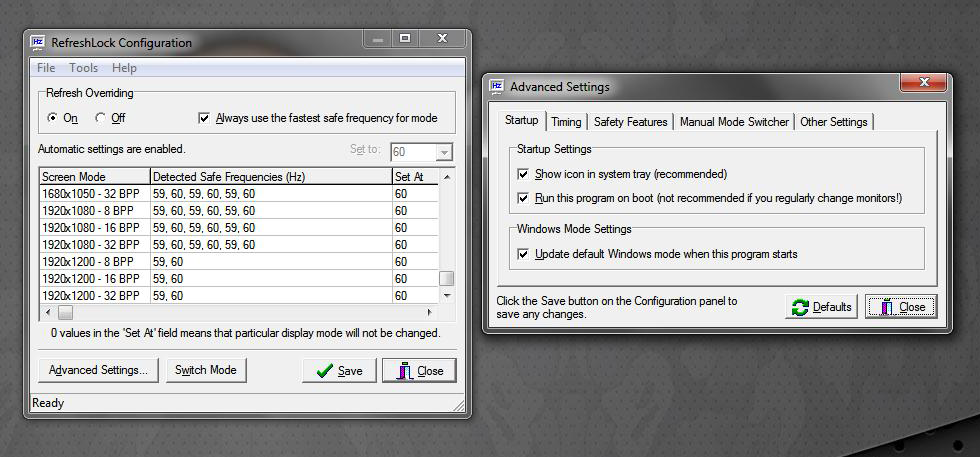Select the 1920x1200 - 8 BPP row
The width and height of the screenshot is (980, 457).
point(239,261)
